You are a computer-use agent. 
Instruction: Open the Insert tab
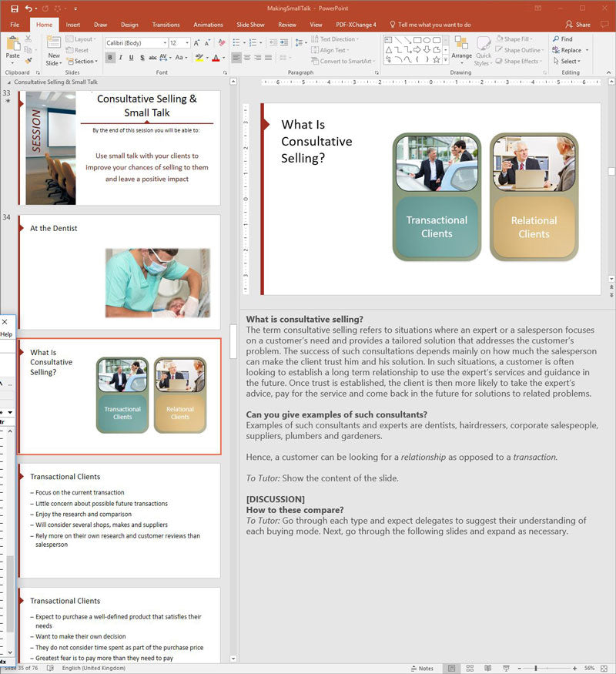[x=73, y=25]
